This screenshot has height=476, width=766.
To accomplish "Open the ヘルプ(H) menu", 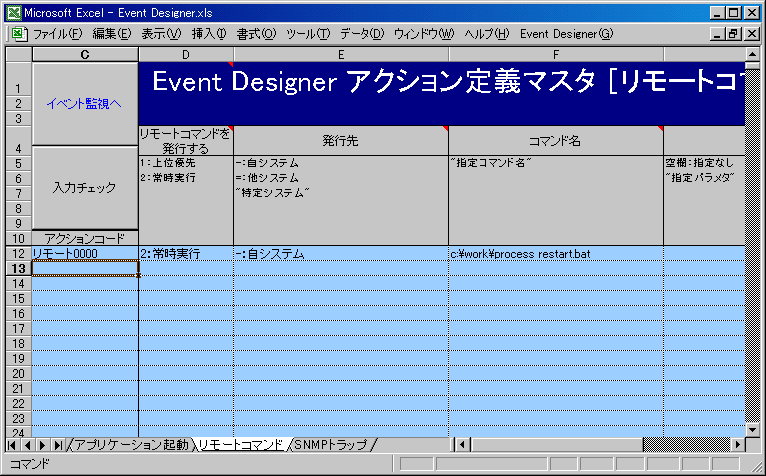I will click(487, 34).
